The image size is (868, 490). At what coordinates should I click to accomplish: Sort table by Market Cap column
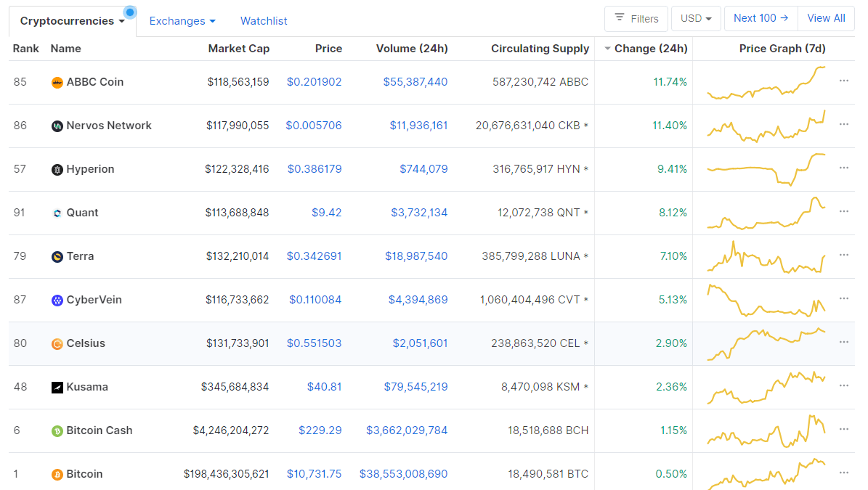(238, 49)
